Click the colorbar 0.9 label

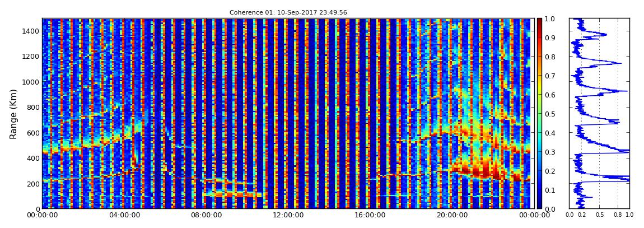(549, 38)
